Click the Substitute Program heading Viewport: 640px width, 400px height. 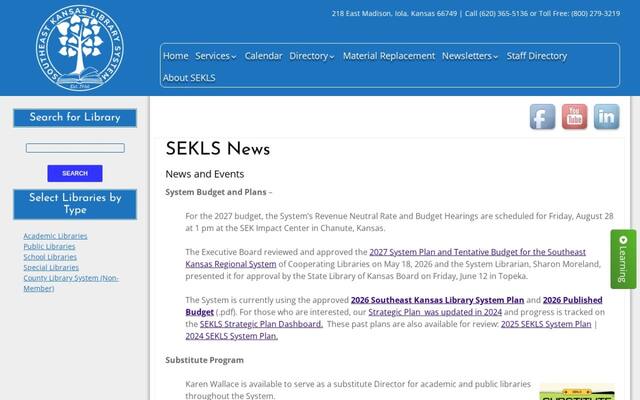(204, 360)
